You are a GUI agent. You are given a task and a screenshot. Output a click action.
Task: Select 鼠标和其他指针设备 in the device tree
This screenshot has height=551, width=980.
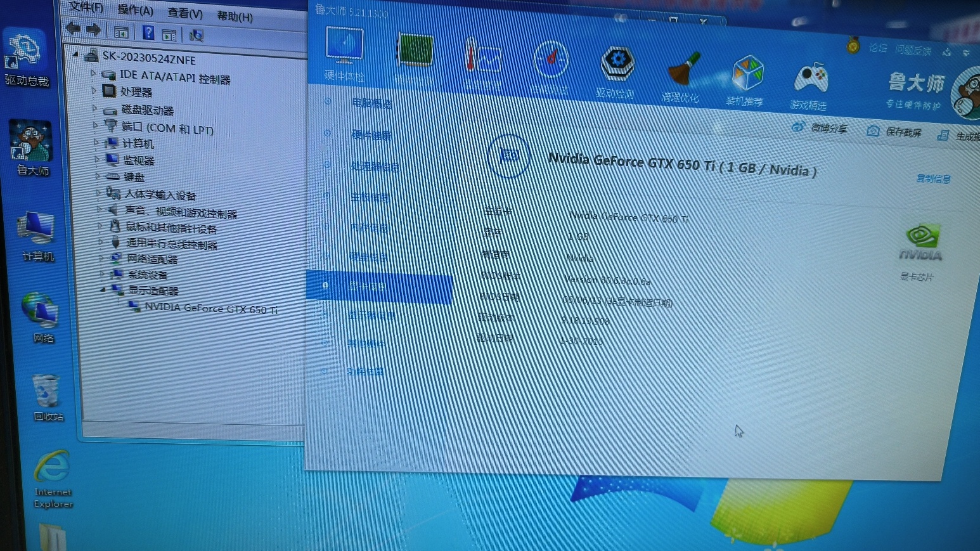[x=171, y=228]
